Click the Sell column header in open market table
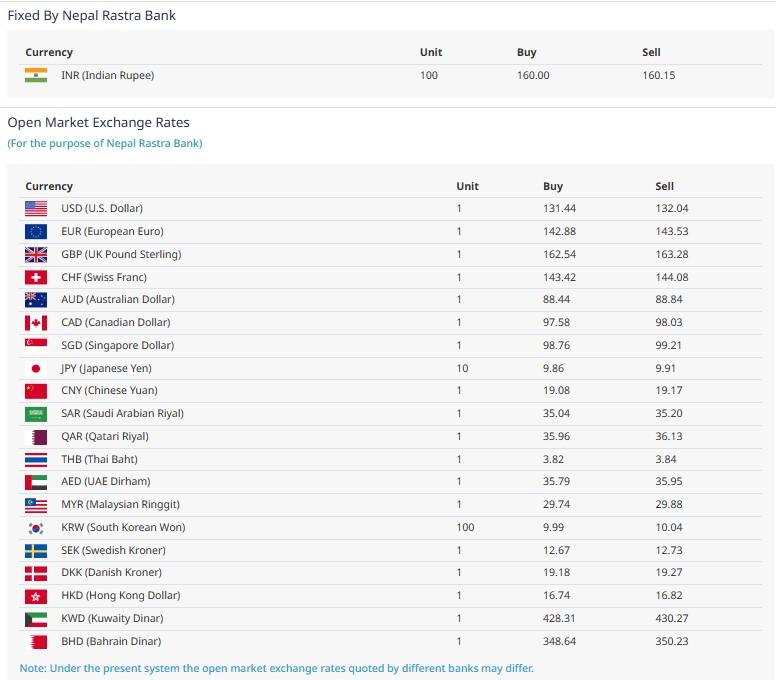Screen dimensions: 776x680 click(665, 186)
